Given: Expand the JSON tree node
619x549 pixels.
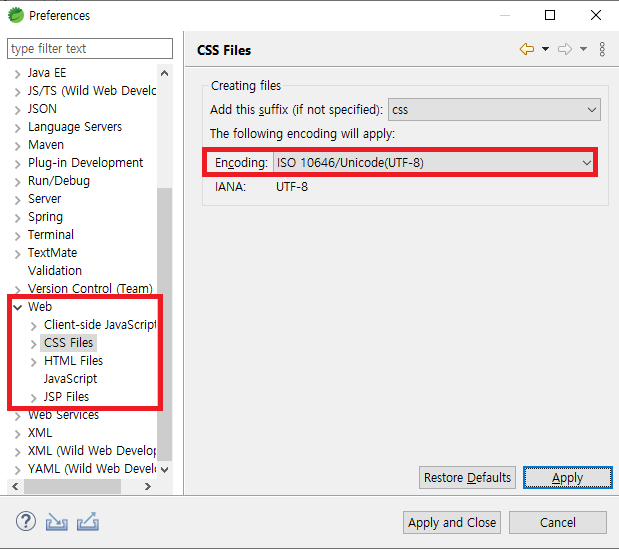Looking at the screenshot, I should tap(17, 110).
